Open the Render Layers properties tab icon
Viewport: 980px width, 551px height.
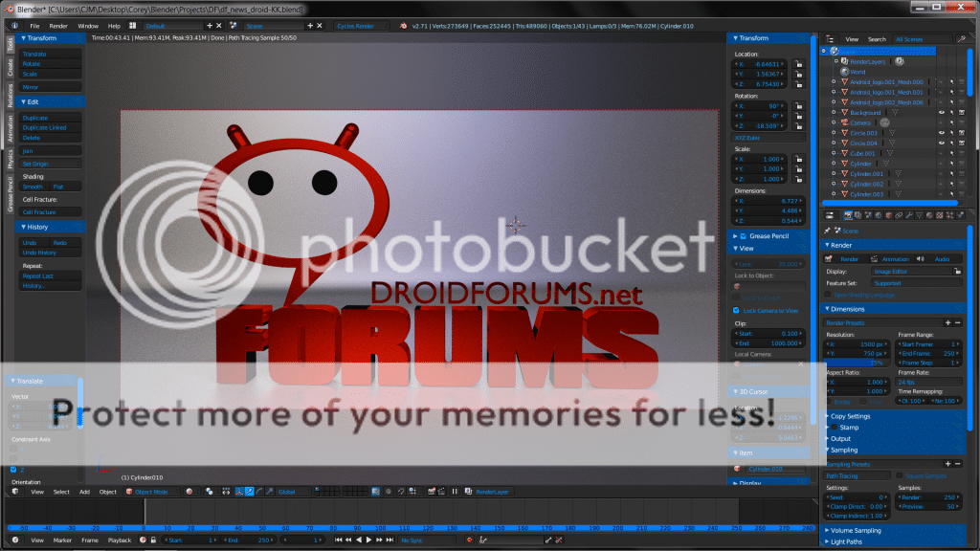tap(858, 215)
